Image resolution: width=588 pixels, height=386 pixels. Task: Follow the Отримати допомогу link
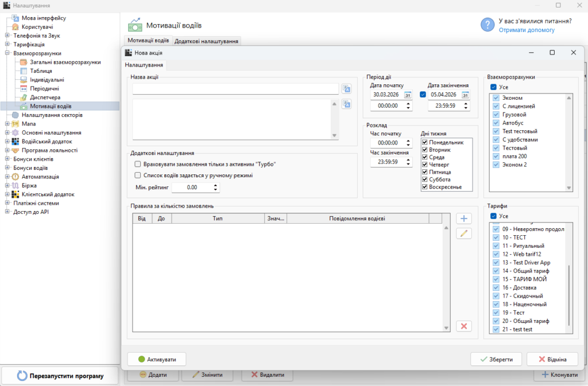coord(527,30)
